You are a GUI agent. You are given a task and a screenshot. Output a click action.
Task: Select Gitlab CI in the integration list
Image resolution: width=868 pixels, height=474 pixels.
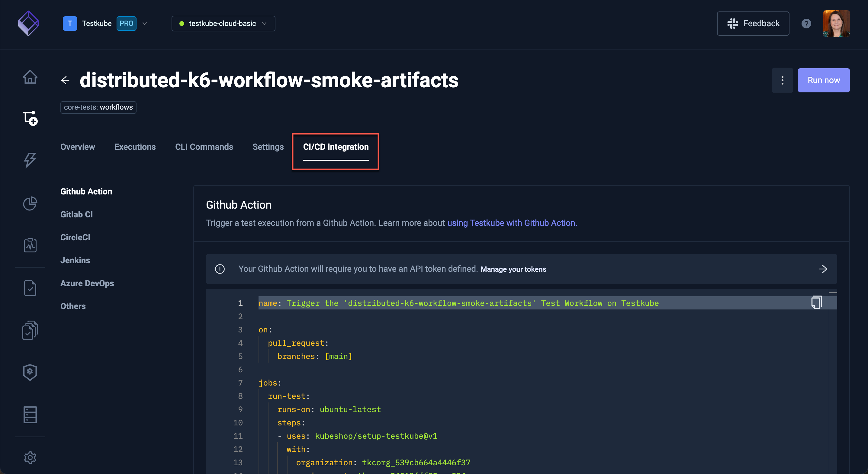click(76, 214)
